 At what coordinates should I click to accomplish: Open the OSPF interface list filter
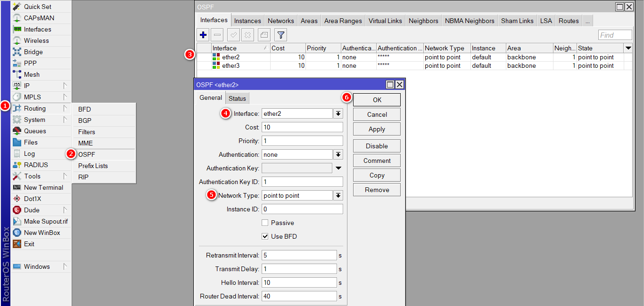[280, 34]
